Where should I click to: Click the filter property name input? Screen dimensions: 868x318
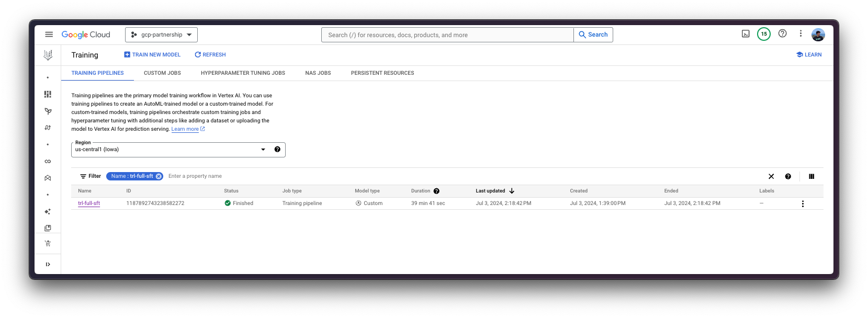coord(195,176)
